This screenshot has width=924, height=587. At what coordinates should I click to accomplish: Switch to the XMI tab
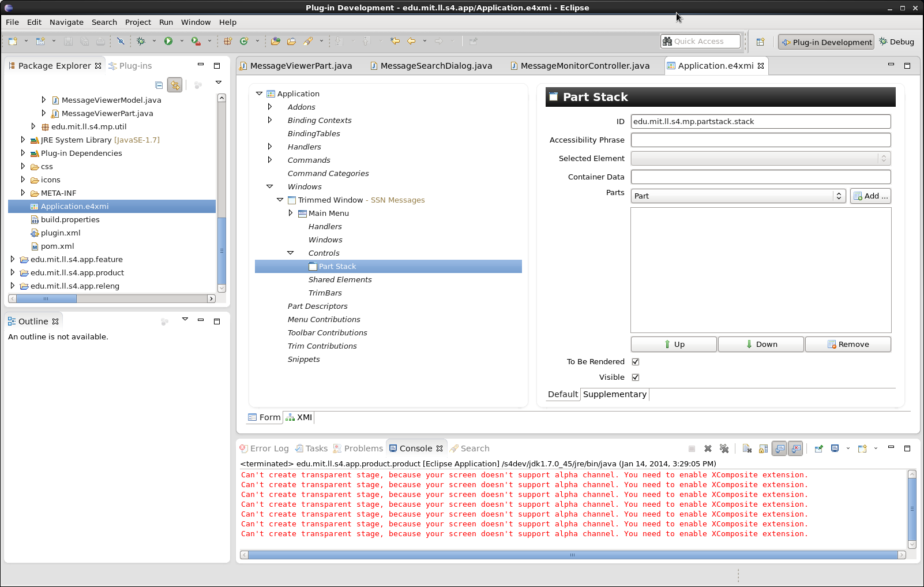(299, 417)
